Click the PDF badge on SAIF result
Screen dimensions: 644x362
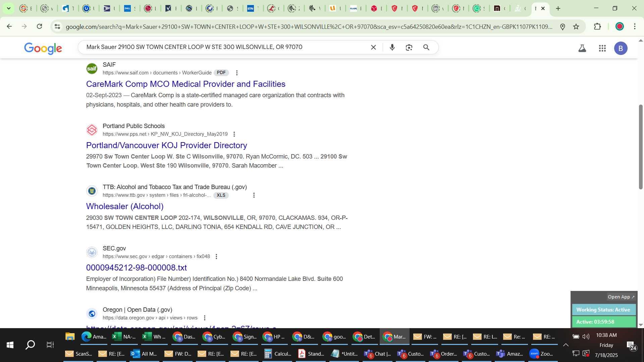[221, 73]
